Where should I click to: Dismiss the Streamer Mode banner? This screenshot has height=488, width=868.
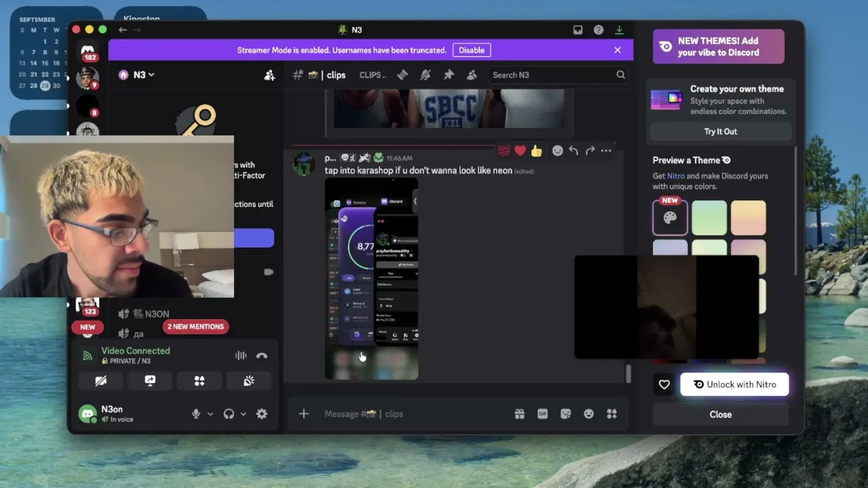click(617, 50)
